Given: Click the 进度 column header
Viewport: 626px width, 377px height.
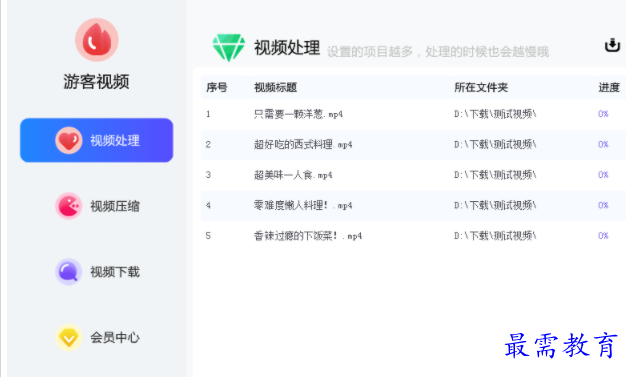Looking at the screenshot, I should 609,87.
